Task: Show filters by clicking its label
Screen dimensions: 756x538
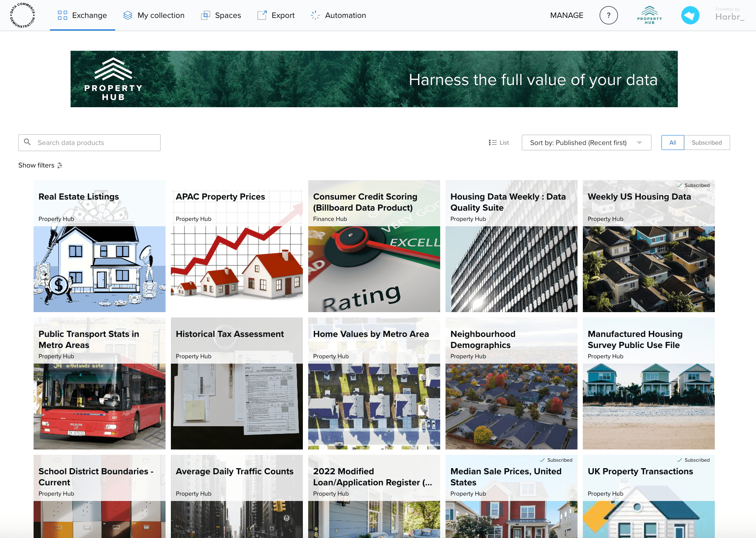Action: [x=36, y=165]
